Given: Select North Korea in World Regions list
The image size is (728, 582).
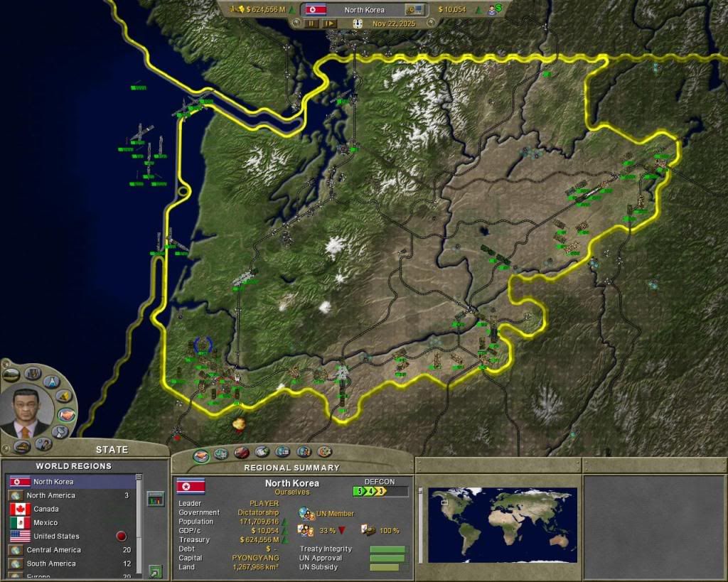Looking at the screenshot, I should 72,482.
